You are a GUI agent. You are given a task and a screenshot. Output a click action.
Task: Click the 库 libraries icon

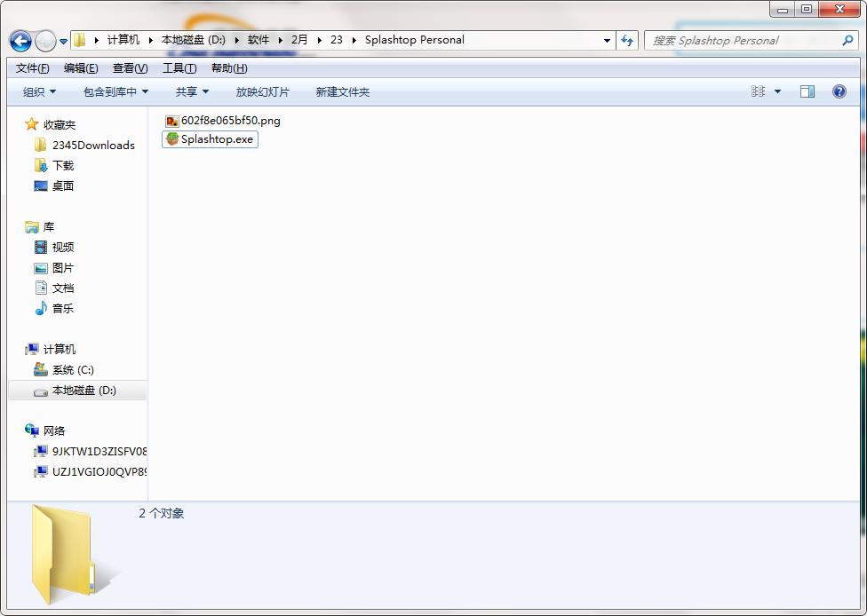point(31,226)
